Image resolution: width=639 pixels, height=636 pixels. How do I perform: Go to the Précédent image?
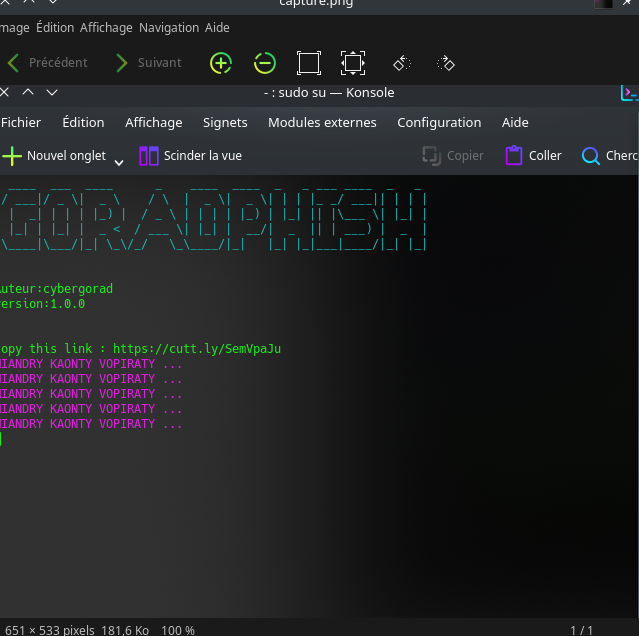click(x=46, y=63)
